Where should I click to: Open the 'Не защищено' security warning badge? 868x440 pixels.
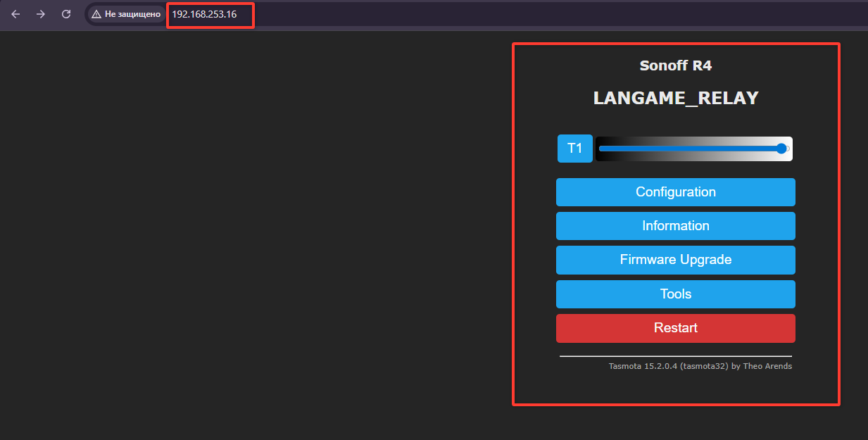[x=126, y=14]
